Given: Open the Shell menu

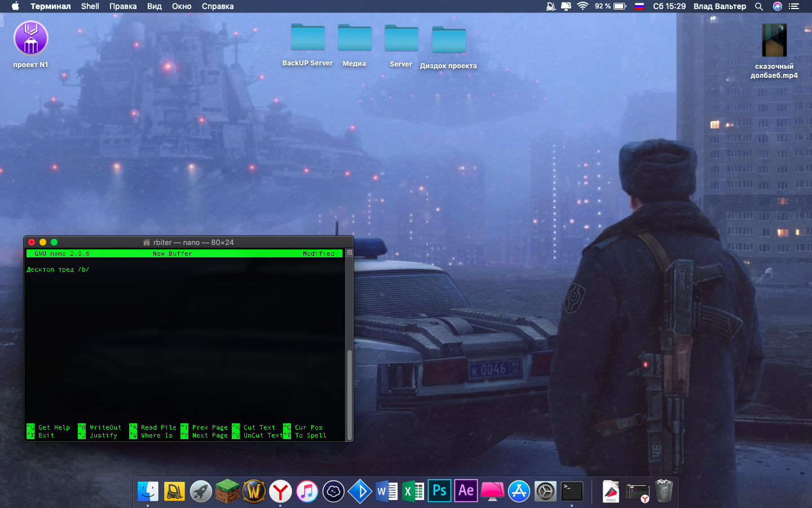Looking at the screenshot, I should [90, 6].
